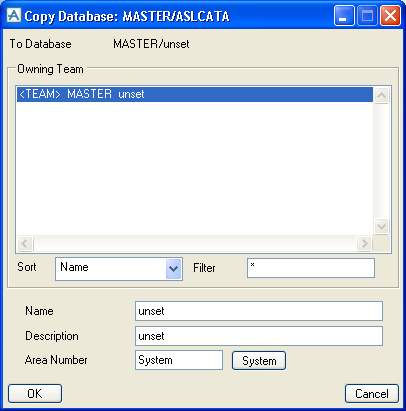Click the Cancel button
The image size is (406, 411).
click(372, 394)
